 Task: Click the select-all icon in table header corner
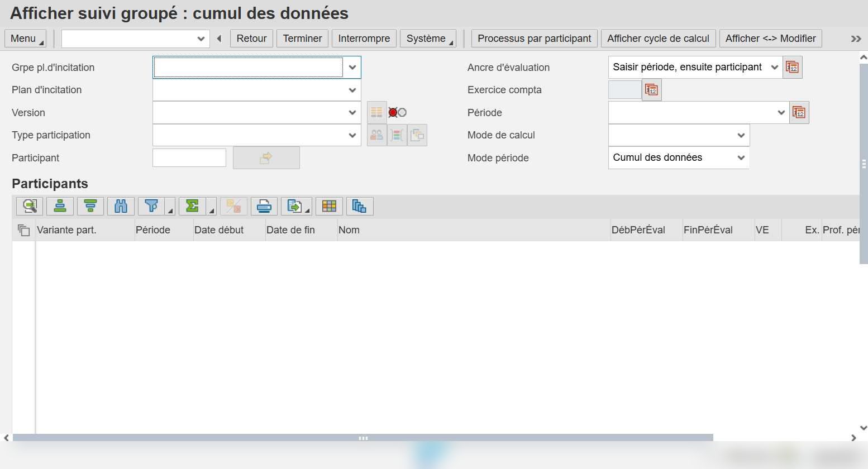coord(23,230)
